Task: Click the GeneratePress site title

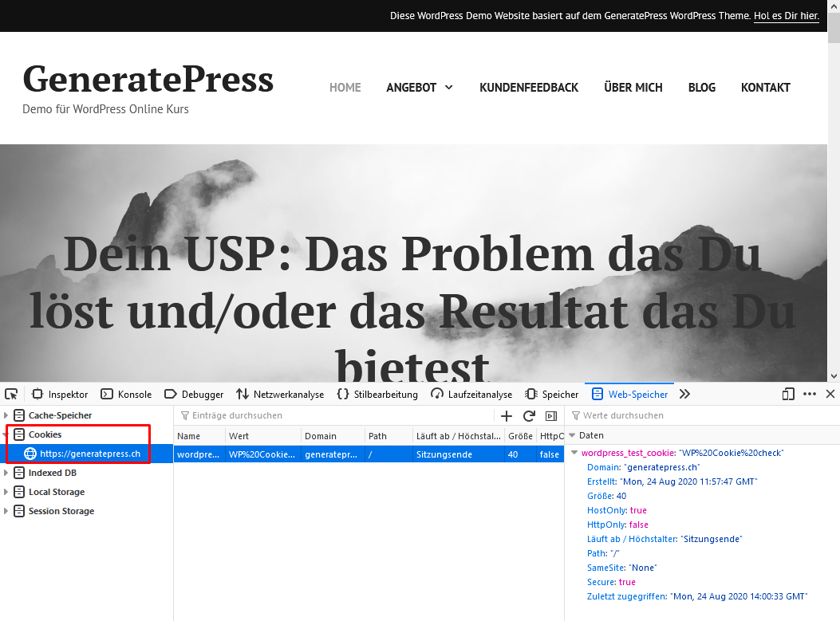Action: tap(148, 79)
